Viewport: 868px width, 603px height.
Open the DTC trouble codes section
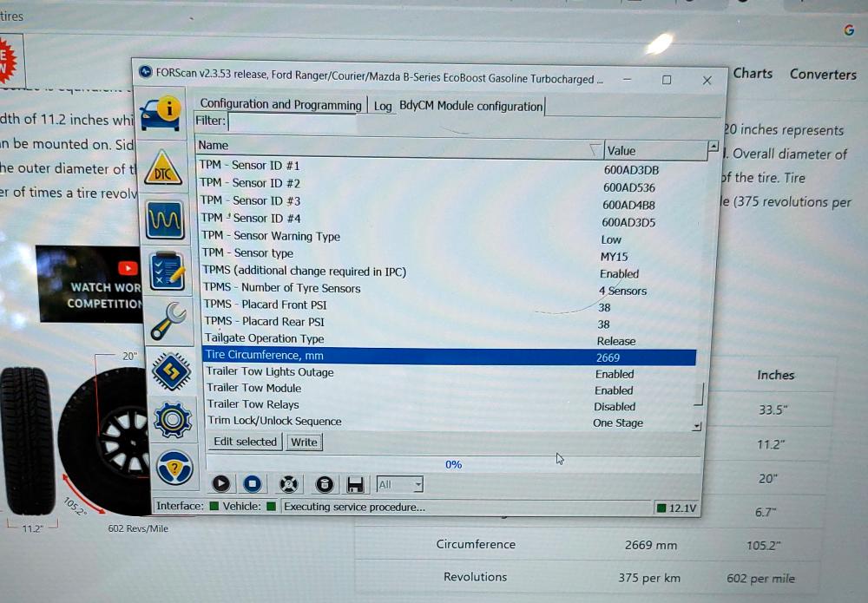click(x=162, y=168)
